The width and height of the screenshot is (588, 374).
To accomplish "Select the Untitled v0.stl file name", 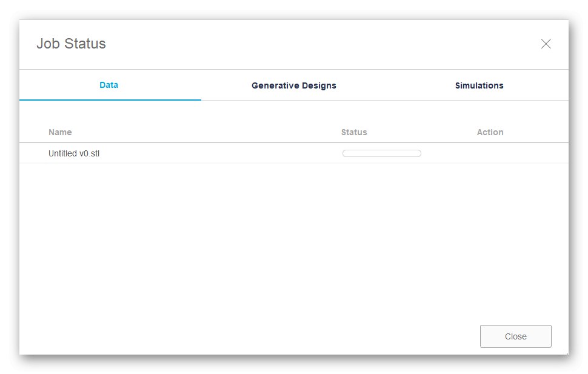I will (x=74, y=153).
